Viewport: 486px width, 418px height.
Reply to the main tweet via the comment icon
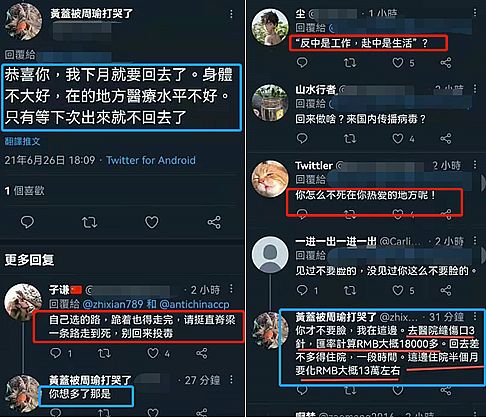(x=27, y=222)
